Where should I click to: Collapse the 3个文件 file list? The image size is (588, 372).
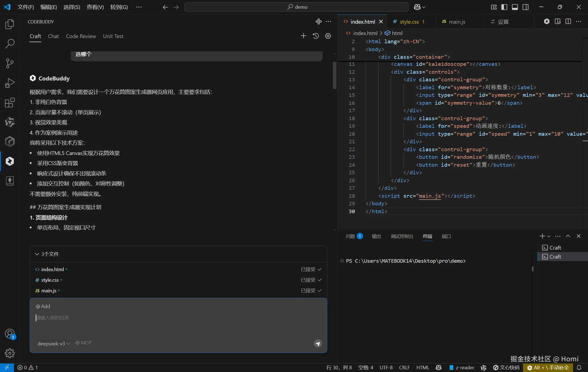click(x=37, y=254)
